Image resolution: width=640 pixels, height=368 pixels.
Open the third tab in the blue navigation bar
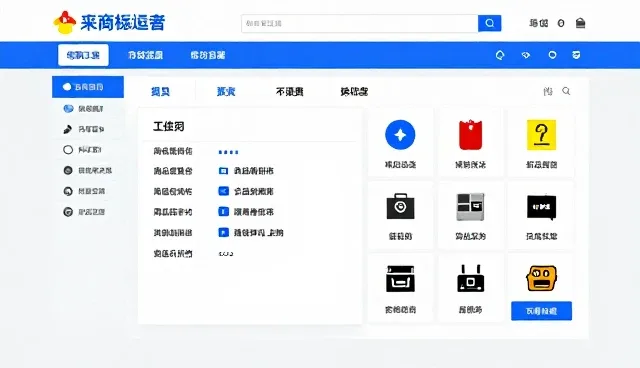click(208, 55)
